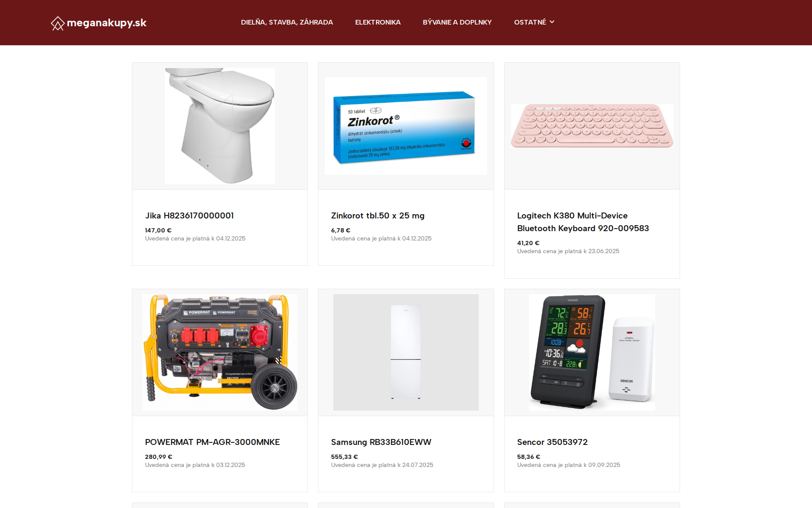Select the Elektronika menu item
The width and height of the screenshot is (812, 508).
coord(378,22)
